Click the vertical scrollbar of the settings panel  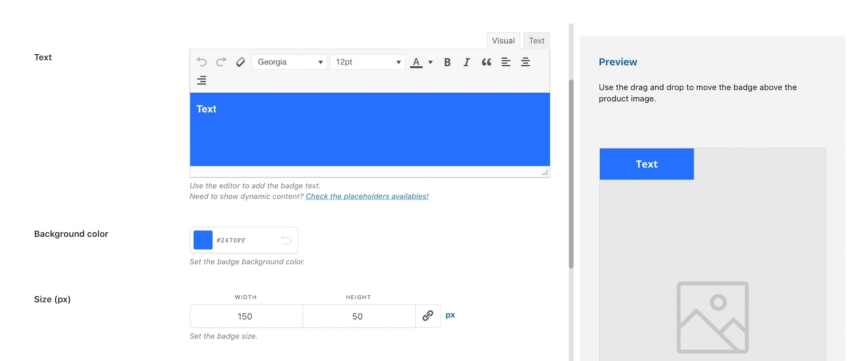click(x=571, y=174)
